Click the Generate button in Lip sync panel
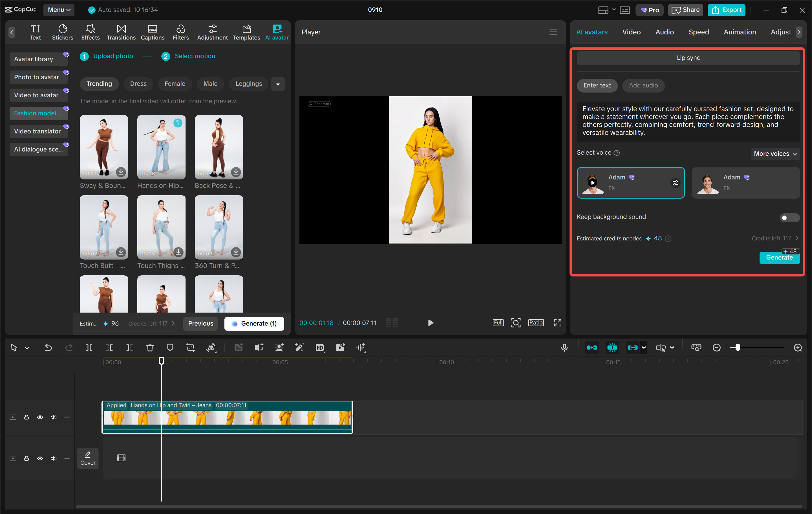The width and height of the screenshot is (812, 514). point(779,257)
